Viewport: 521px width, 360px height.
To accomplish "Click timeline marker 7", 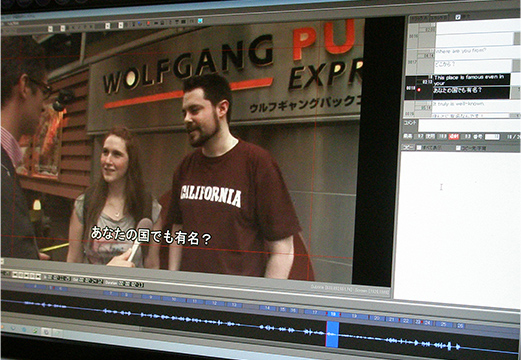I will (111, 293).
